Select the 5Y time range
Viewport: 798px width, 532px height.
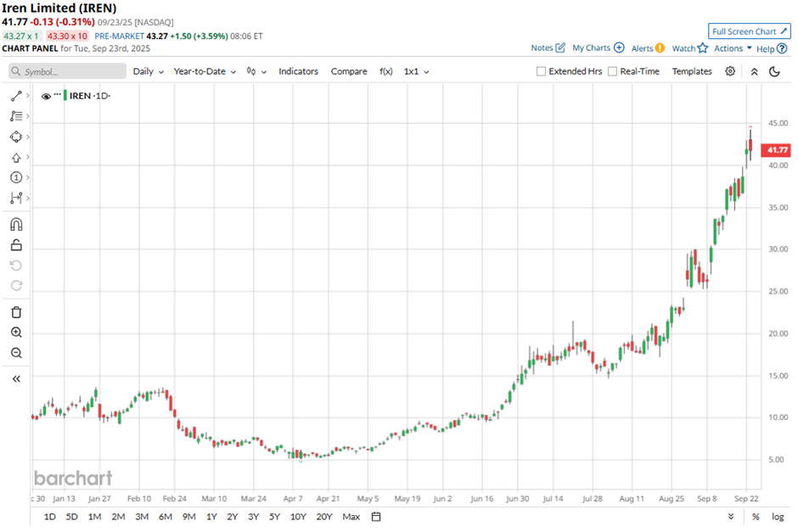275,517
